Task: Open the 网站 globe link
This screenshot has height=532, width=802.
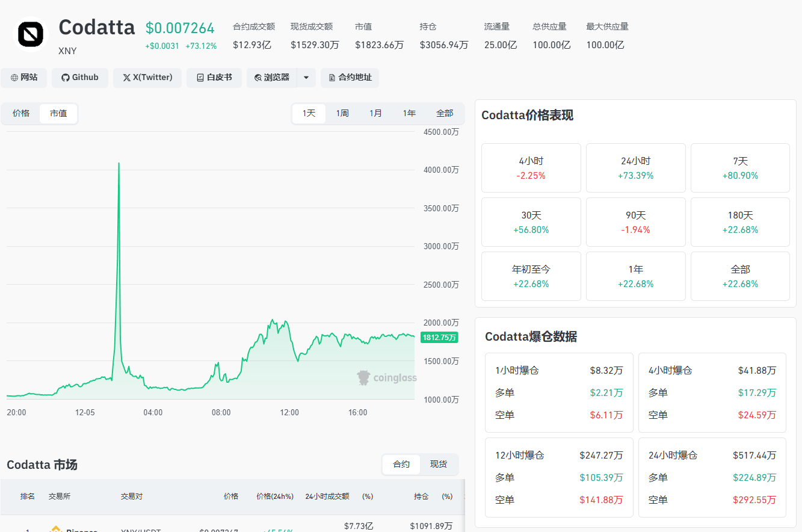Action: tap(24, 78)
